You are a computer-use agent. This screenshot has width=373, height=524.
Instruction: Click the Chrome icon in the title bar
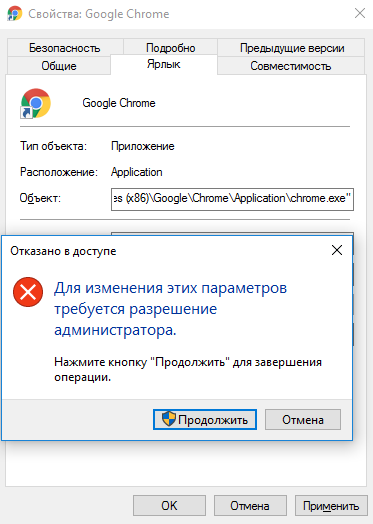coord(14,14)
